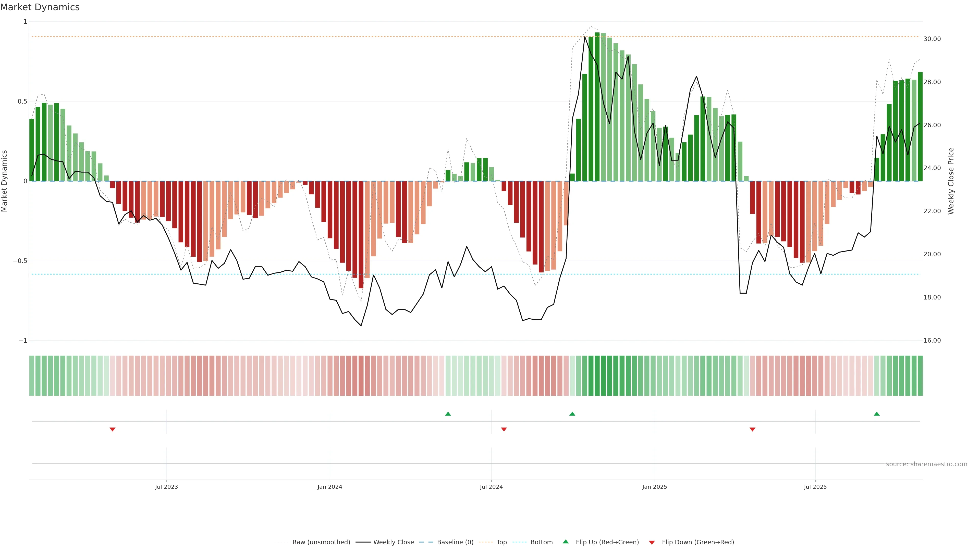Click the Flip Down legend red triangle
This screenshot has width=980, height=551.
point(652,543)
